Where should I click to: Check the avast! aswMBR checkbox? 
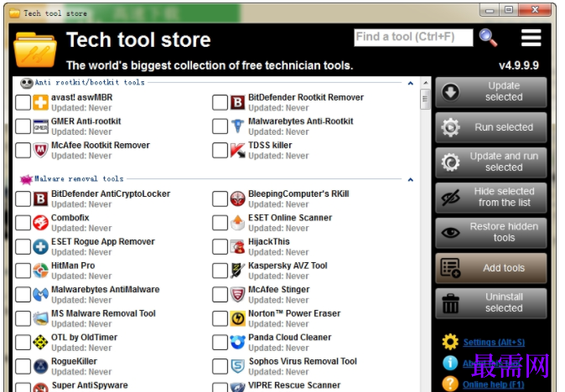23,102
